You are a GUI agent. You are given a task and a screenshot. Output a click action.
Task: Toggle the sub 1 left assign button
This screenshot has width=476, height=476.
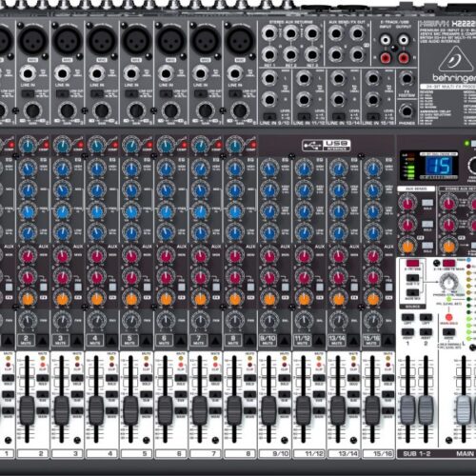click(407, 317)
